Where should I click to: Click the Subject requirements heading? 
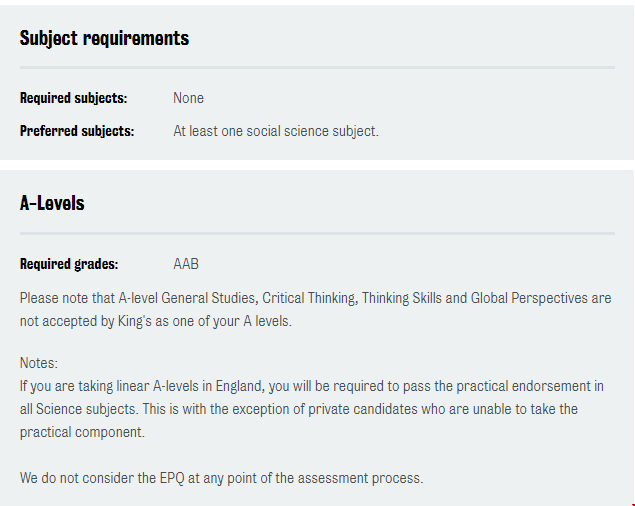104,38
